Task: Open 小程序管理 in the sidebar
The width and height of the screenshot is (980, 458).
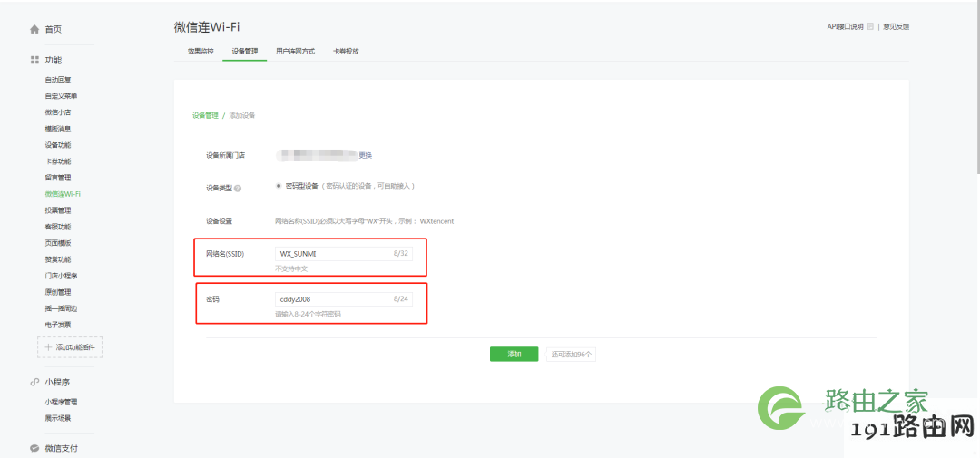Action: point(61,402)
